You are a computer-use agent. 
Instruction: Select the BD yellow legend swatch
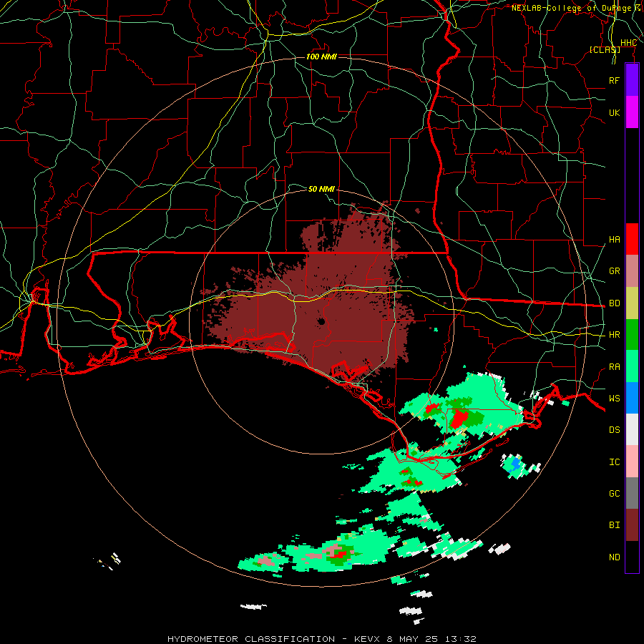point(632,303)
